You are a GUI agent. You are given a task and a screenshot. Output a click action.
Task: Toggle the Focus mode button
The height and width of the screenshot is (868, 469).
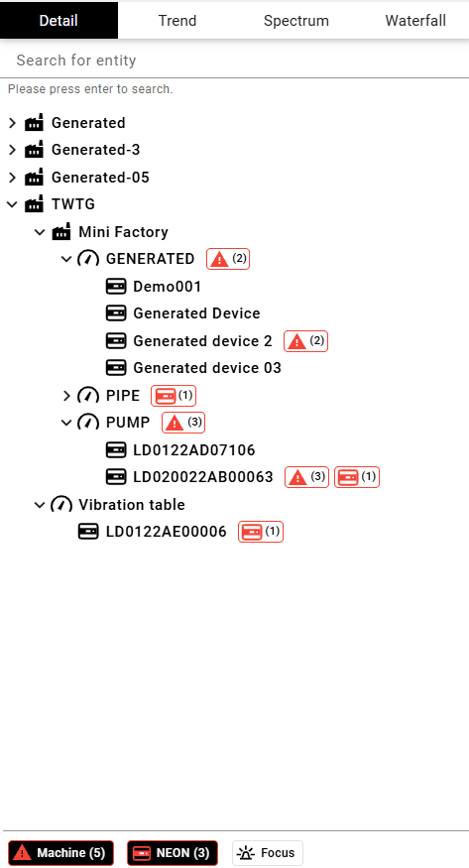tap(267, 852)
